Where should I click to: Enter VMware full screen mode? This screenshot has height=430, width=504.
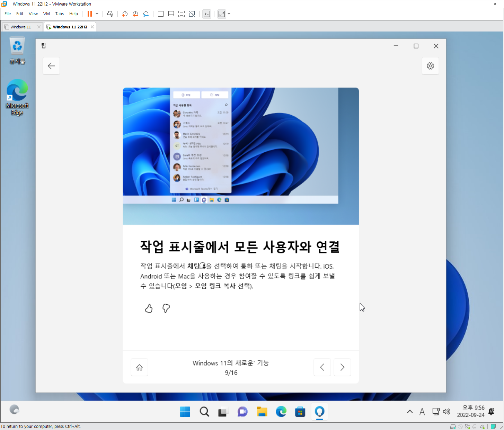pos(182,14)
